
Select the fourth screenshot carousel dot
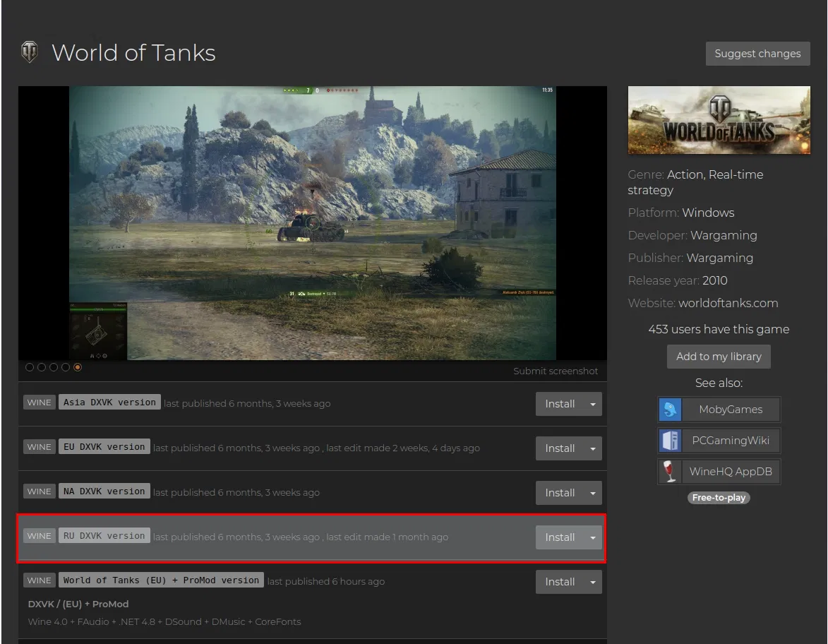66,367
